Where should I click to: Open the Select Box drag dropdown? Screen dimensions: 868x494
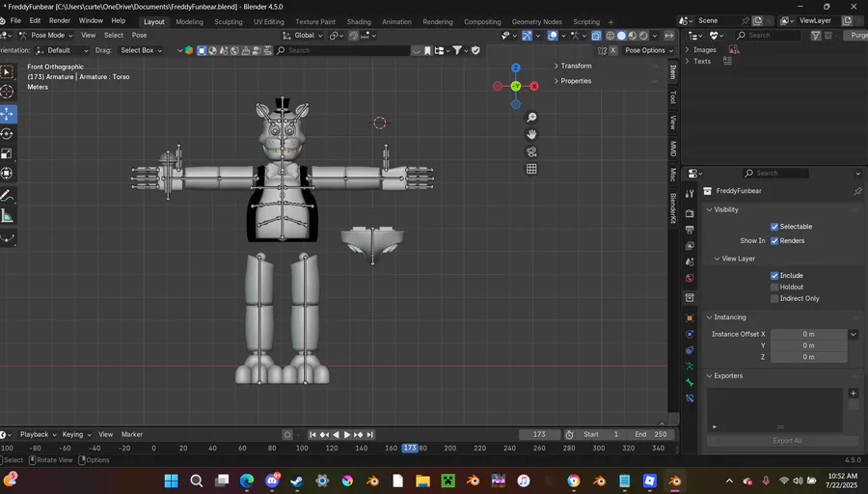141,50
